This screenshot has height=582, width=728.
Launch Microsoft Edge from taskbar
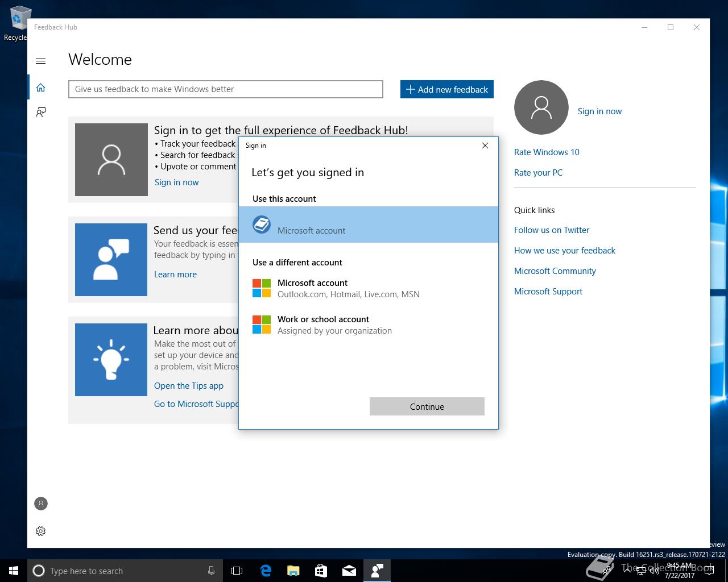pos(266,571)
